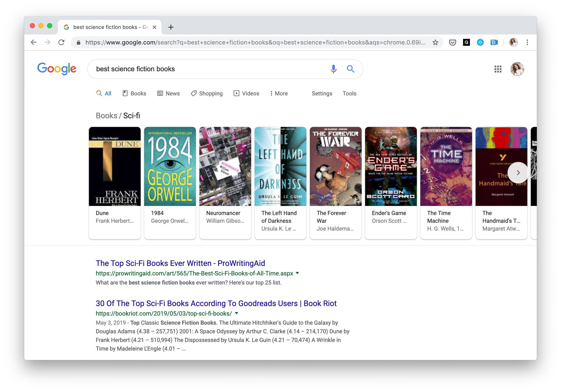Switch to the Videos tab
561x392 pixels.
[x=246, y=94]
